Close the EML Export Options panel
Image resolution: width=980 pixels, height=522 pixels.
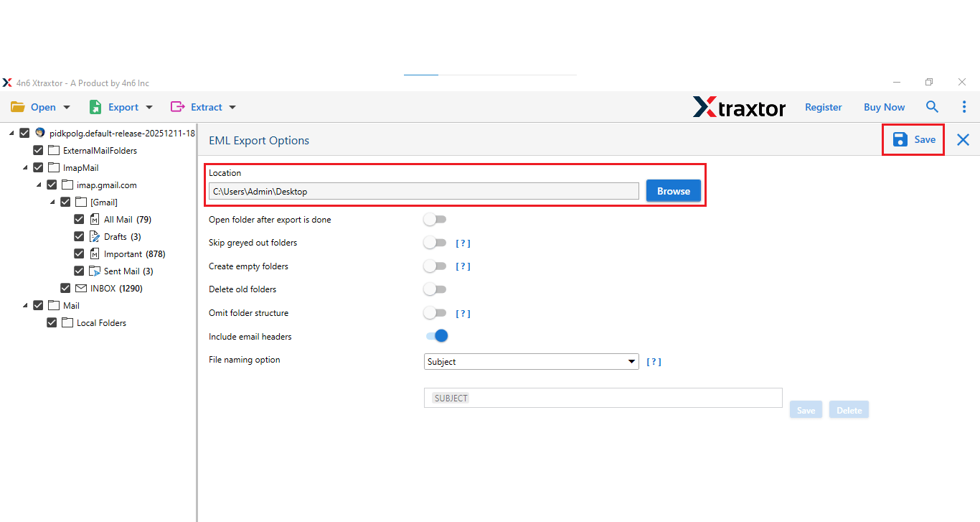[x=963, y=140]
